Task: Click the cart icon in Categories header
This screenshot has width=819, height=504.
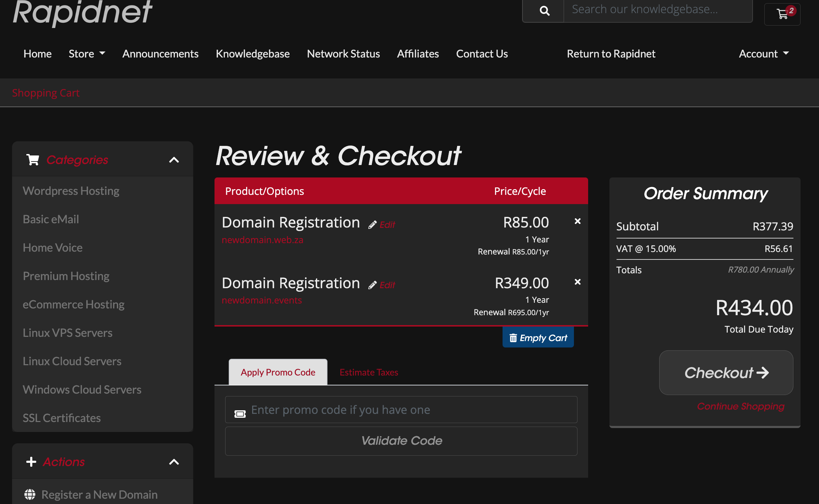Action: [x=33, y=160]
